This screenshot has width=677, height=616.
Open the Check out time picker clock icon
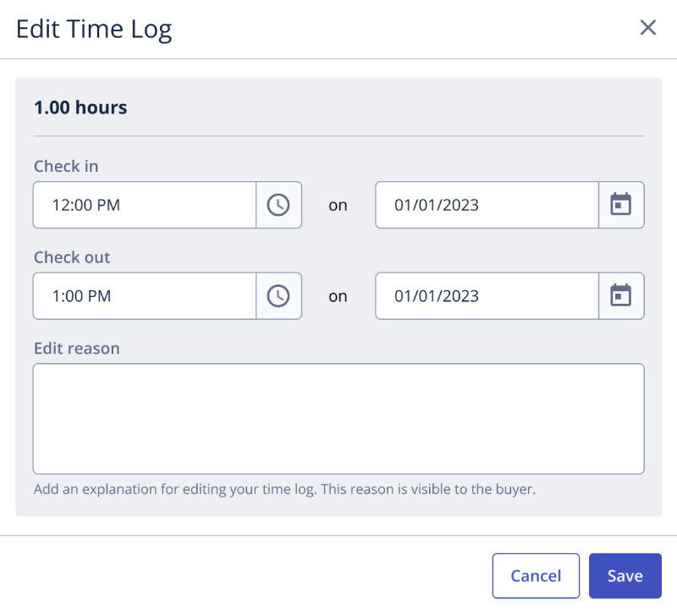pos(278,296)
